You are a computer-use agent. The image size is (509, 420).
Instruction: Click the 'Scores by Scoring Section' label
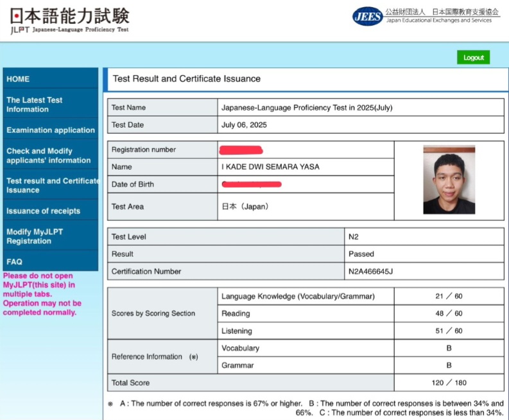pos(153,313)
